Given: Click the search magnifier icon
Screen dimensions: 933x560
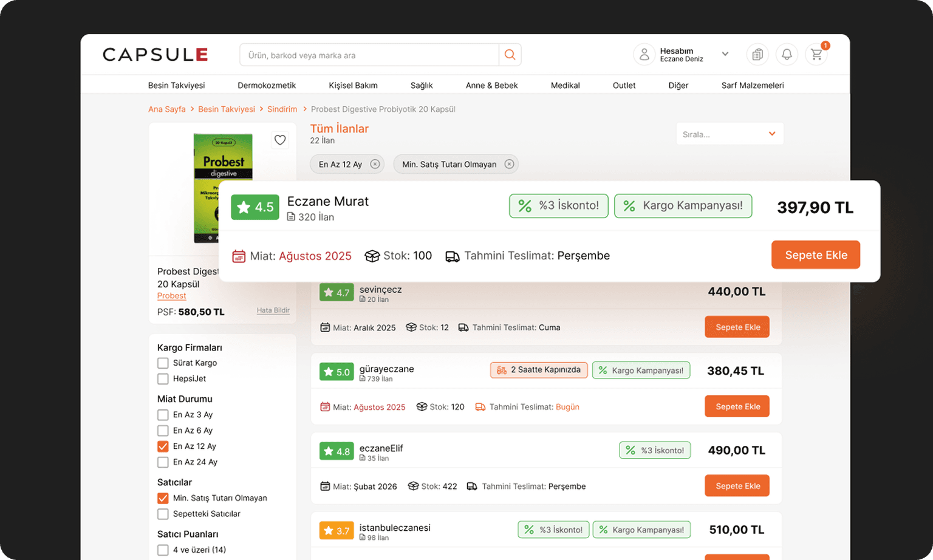Looking at the screenshot, I should (x=510, y=55).
